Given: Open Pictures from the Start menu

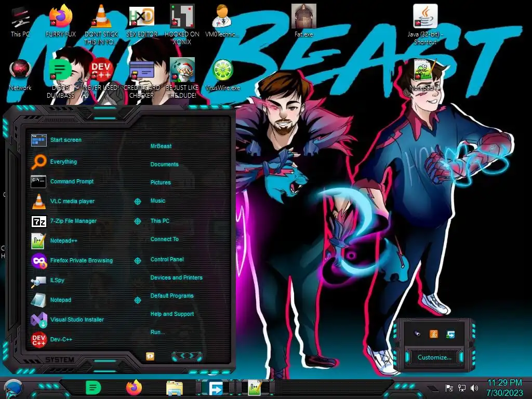Looking at the screenshot, I should (161, 182).
